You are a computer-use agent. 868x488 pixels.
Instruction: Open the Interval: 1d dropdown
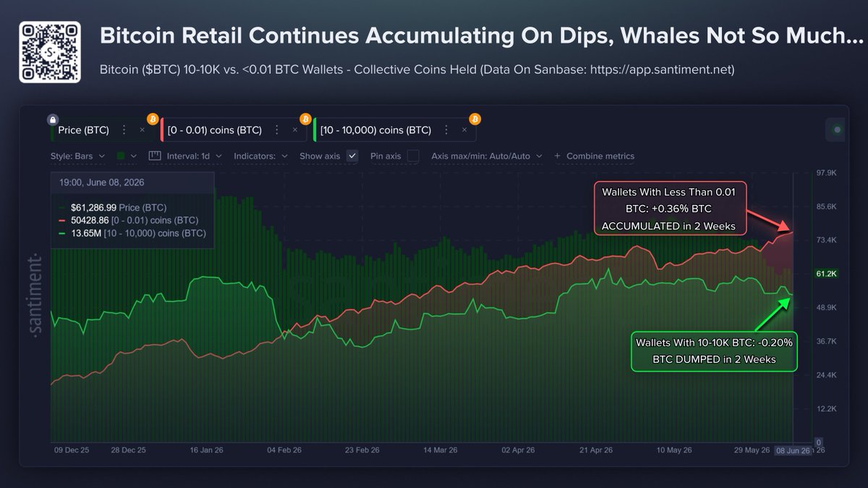coord(194,156)
